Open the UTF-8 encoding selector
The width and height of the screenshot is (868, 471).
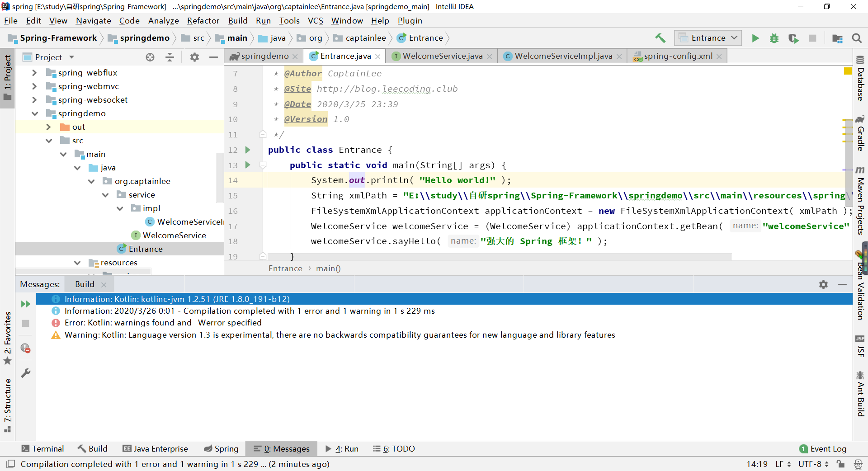[x=813, y=464]
